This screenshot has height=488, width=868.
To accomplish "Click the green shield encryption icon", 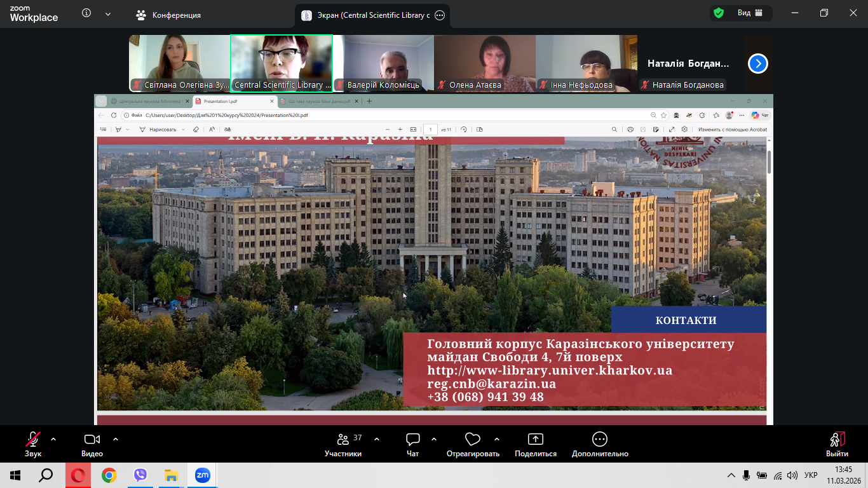I will click(x=719, y=13).
